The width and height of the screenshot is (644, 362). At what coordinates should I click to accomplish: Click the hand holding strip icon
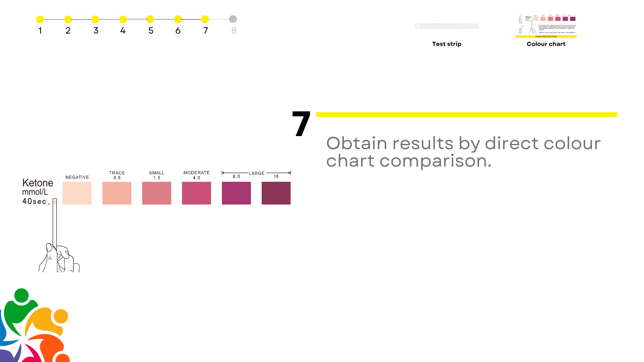pyautogui.click(x=59, y=257)
